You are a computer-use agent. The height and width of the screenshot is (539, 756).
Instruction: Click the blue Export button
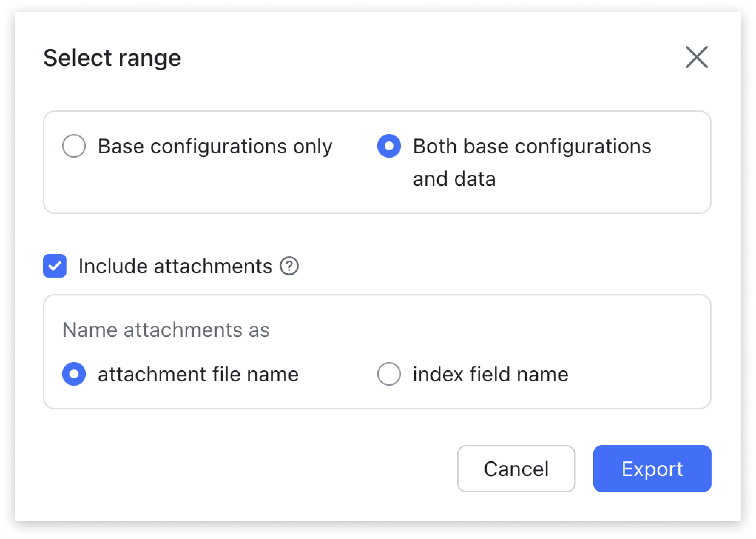tap(652, 469)
